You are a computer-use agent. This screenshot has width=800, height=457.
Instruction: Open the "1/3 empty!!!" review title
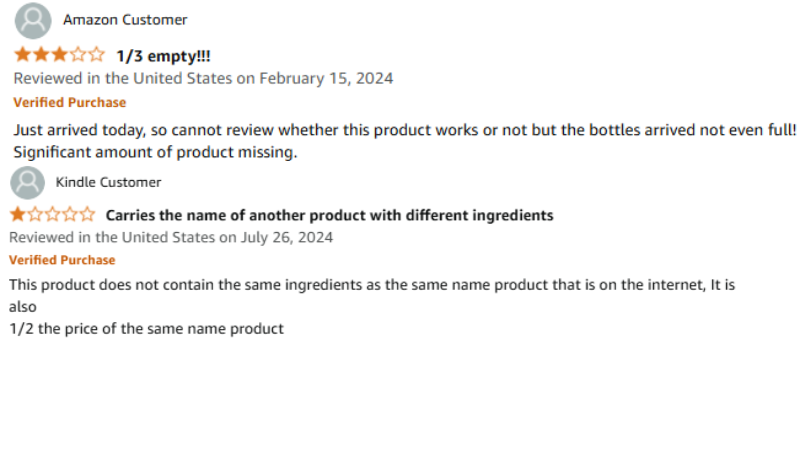coord(163,56)
